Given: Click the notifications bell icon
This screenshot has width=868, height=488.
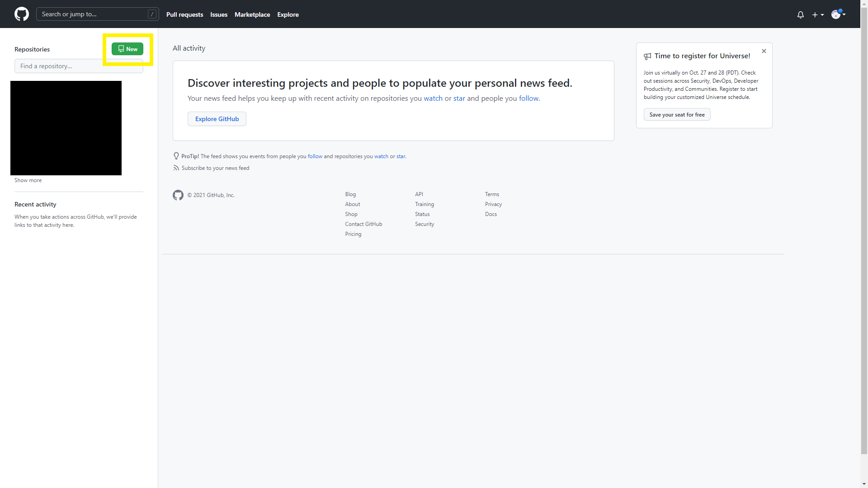Looking at the screenshot, I should click(x=800, y=14).
